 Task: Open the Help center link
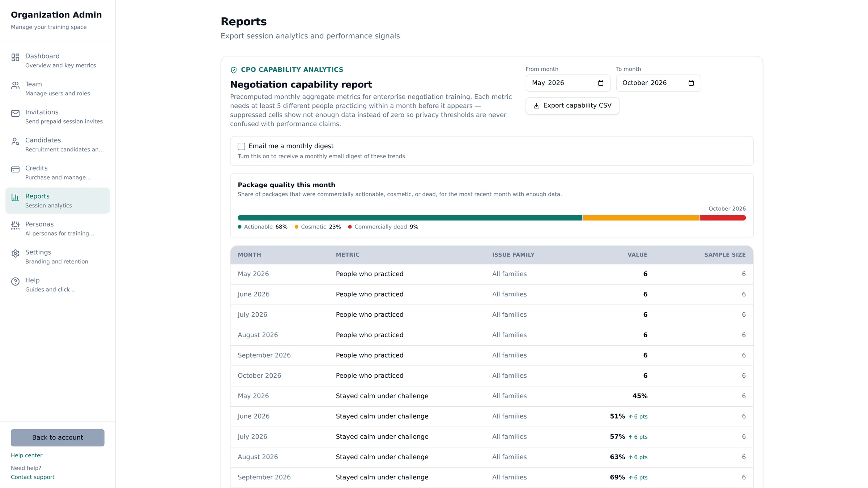pyautogui.click(x=26, y=455)
